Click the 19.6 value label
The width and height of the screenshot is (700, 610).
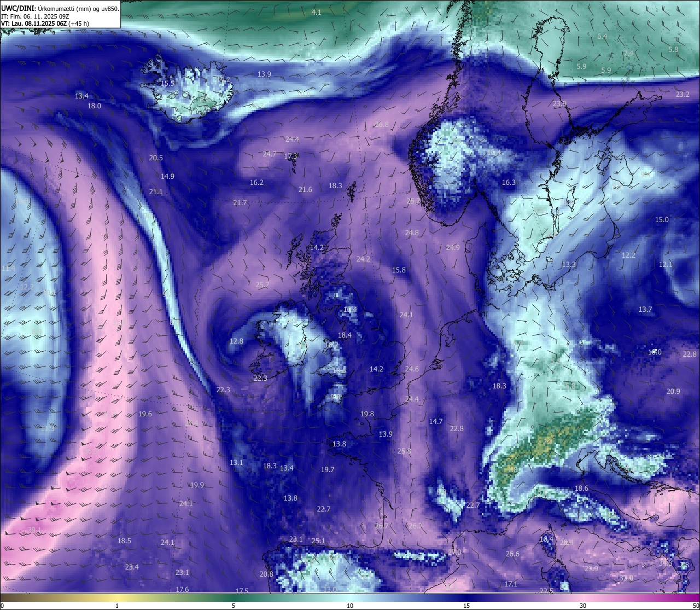tap(145, 414)
